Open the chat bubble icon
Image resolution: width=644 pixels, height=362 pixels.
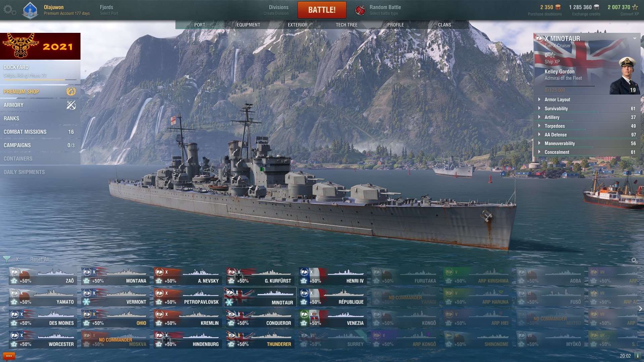coord(9,356)
